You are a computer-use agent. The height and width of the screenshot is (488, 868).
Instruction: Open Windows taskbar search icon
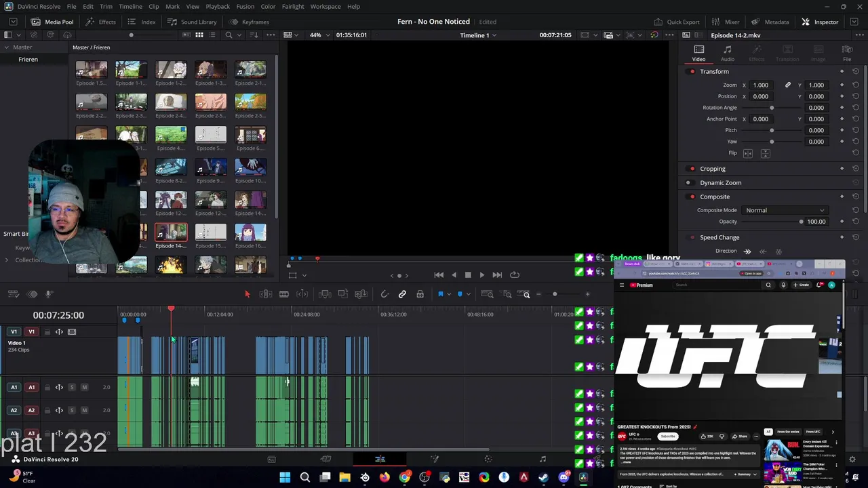pyautogui.click(x=305, y=478)
